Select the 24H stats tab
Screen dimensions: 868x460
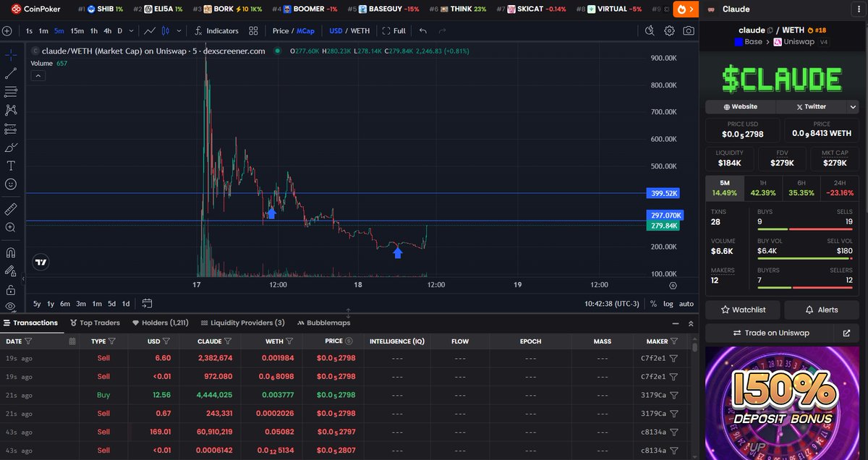[839, 188]
